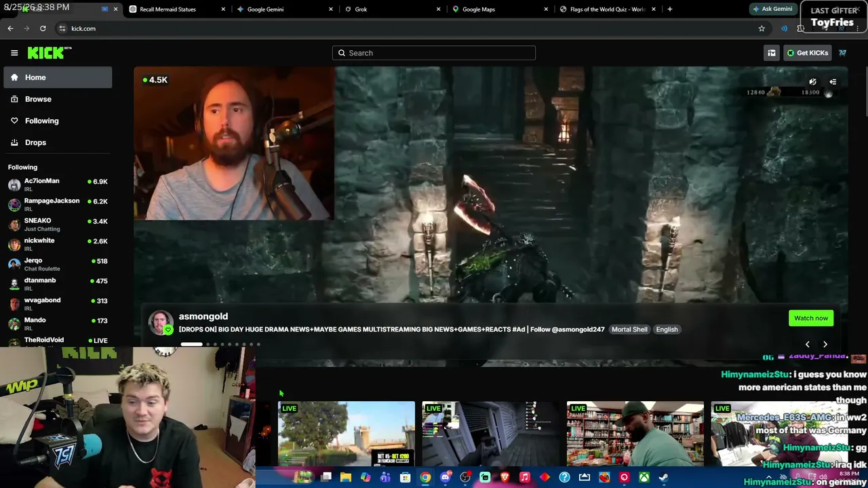Image resolution: width=868 pixels, height=488 pixels.
Task: Select the first carousel indicator bar
Action: tap(191, 344)
